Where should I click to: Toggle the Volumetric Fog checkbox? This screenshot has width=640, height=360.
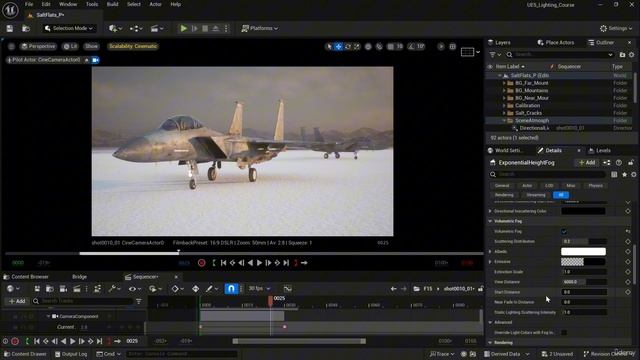point(564,231)
